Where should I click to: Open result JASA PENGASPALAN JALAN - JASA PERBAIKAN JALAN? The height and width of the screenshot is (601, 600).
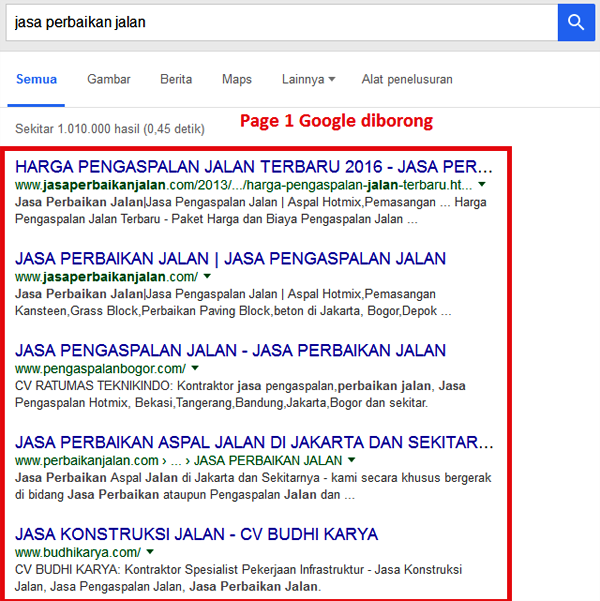point(230,350)
